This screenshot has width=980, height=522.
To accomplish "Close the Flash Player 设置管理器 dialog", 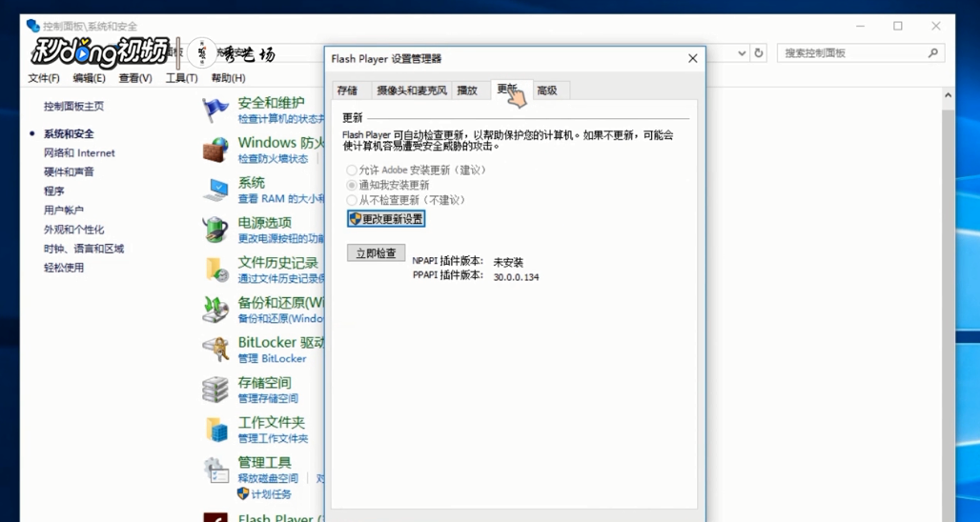I will 692,59.
